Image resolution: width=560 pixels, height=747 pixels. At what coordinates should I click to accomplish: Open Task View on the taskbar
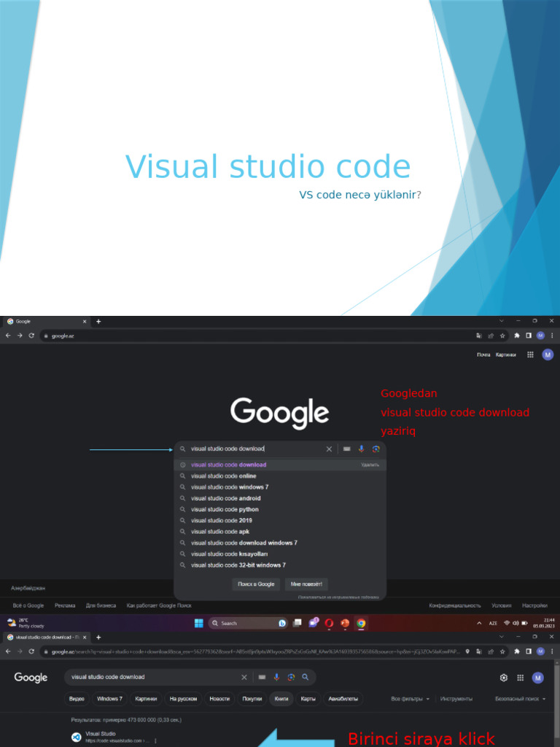(297, 623)
